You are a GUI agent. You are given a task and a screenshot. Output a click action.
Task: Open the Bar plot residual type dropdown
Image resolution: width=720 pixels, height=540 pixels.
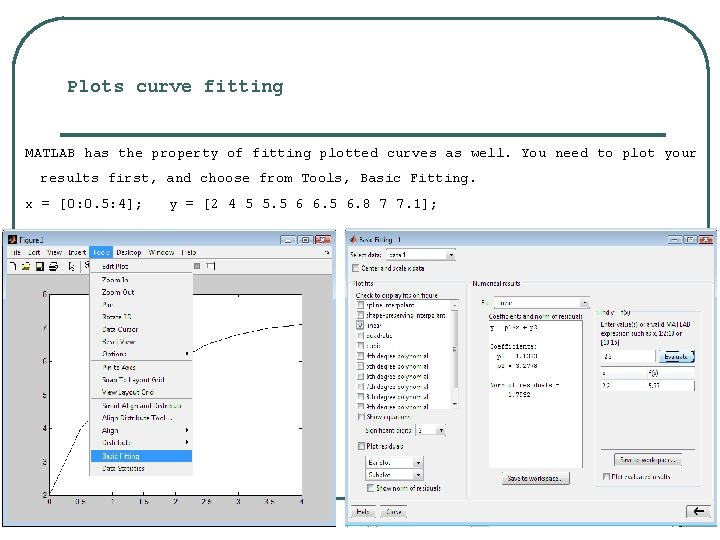click(x=418, y=462)
